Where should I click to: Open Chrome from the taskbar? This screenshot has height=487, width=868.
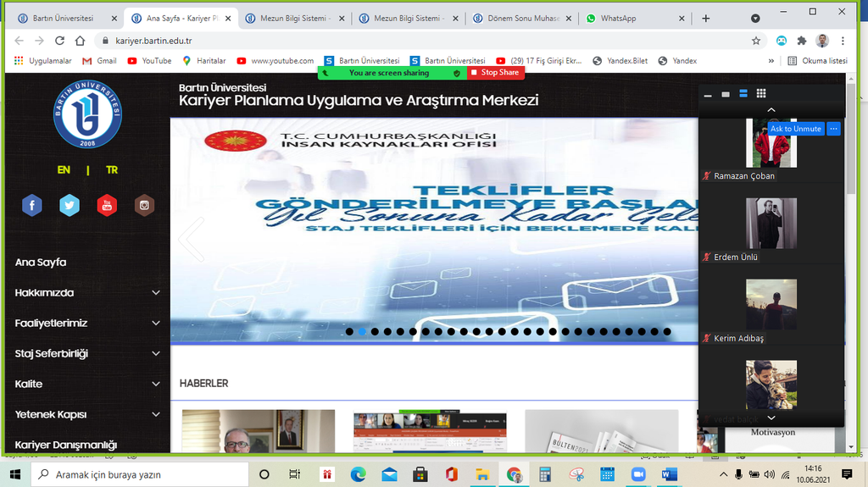(x=514, y=474)
